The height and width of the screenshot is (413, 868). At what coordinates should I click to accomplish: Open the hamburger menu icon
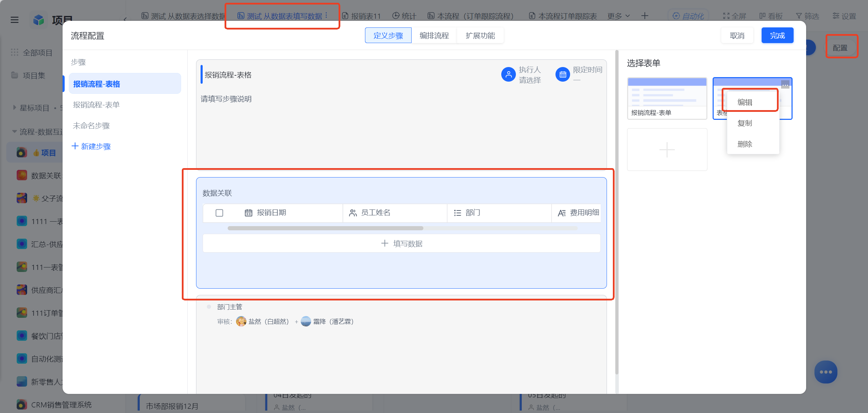click(x=15, y=20)
